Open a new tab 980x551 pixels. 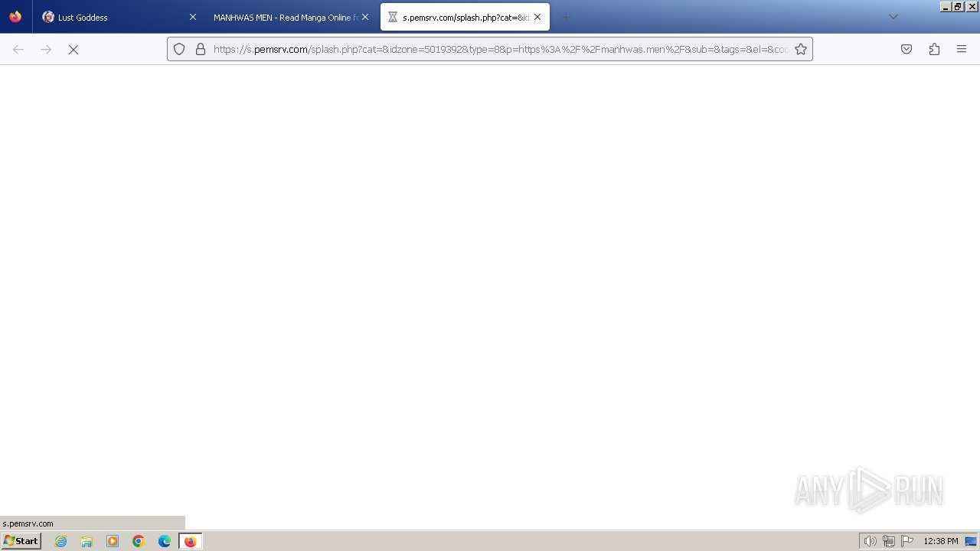click(567, 17)
